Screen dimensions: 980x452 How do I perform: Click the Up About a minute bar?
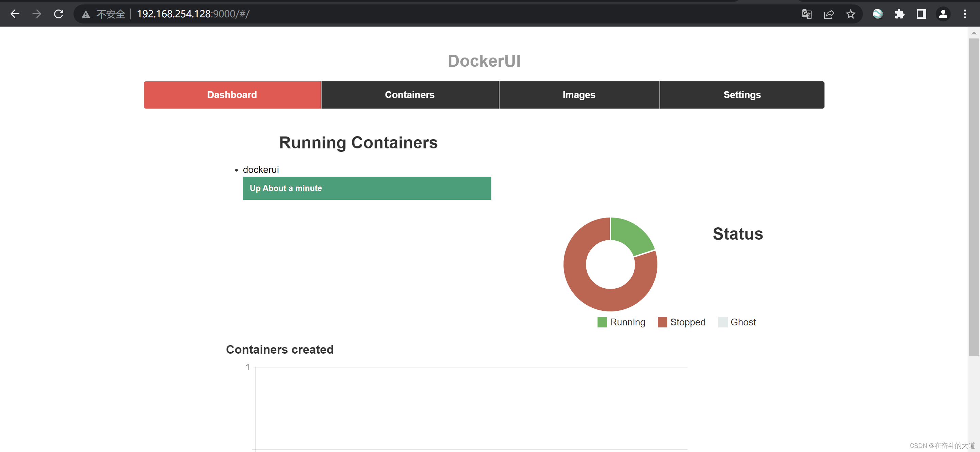click(367, 188)
